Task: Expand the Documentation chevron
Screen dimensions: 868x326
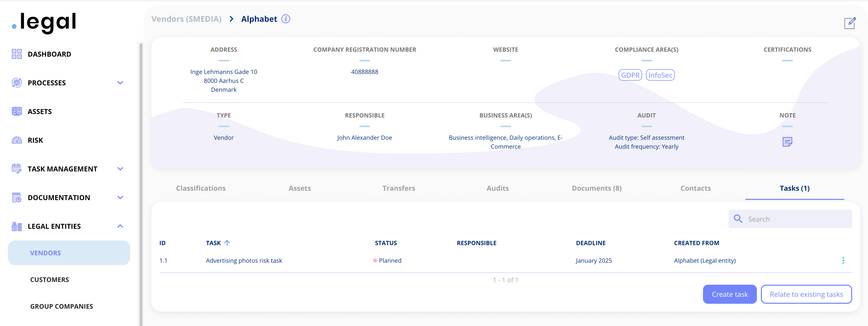Action: (x=120, y=197)
